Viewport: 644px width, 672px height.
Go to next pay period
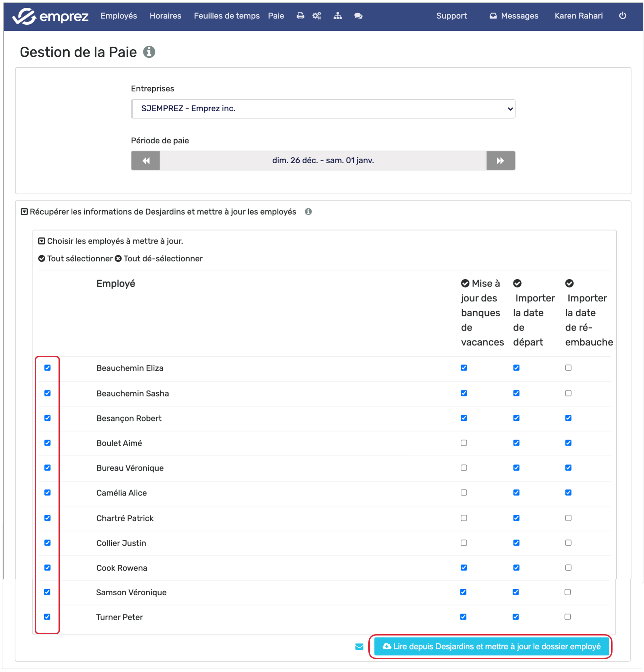pos(501,161)
